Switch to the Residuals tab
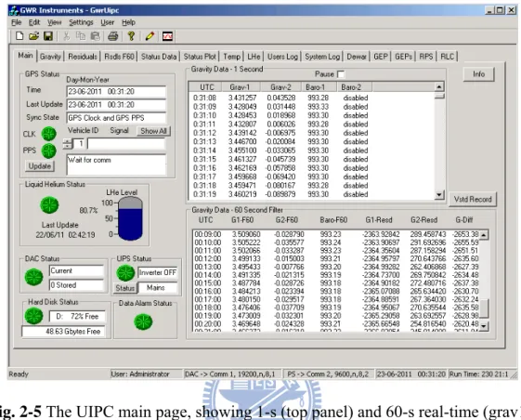The width and height of the screenshot is (521, 420). [x=83, y=57]
